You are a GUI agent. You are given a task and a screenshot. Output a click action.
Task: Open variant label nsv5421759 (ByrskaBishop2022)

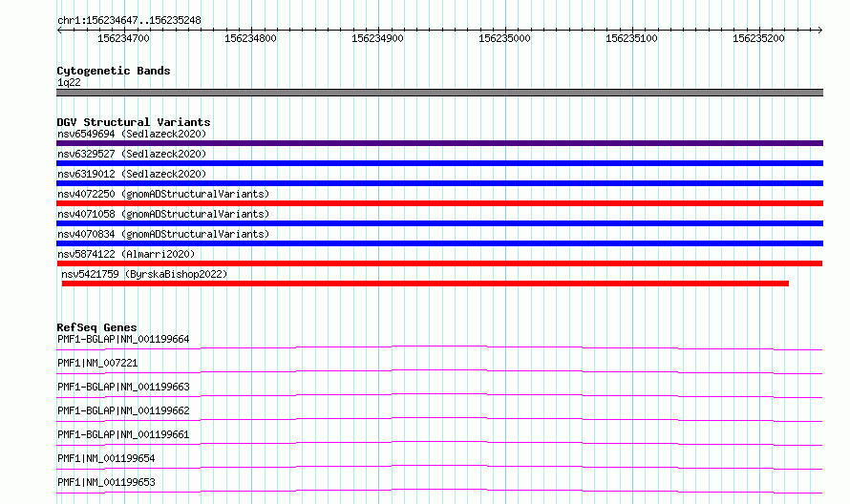point(144,274)
